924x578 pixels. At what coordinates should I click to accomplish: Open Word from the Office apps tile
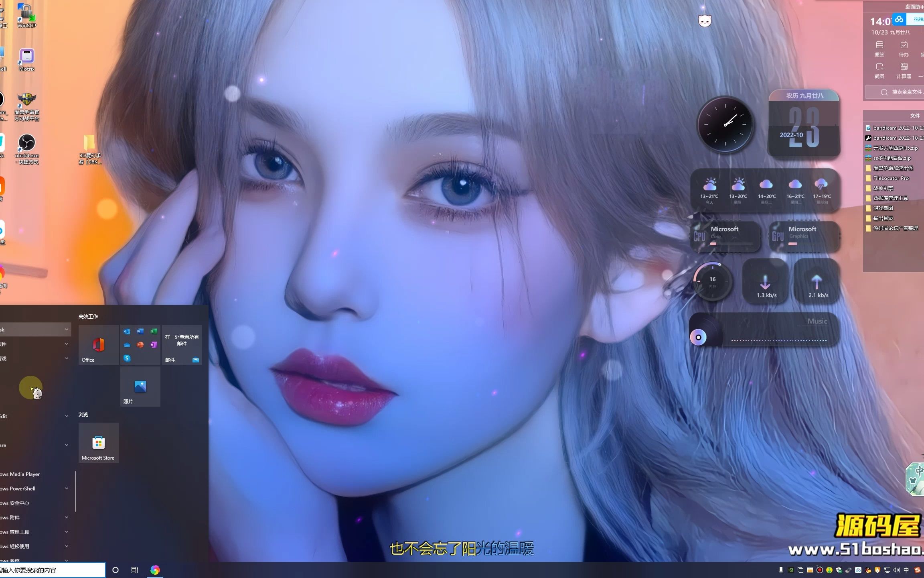[x=140, y=331]
